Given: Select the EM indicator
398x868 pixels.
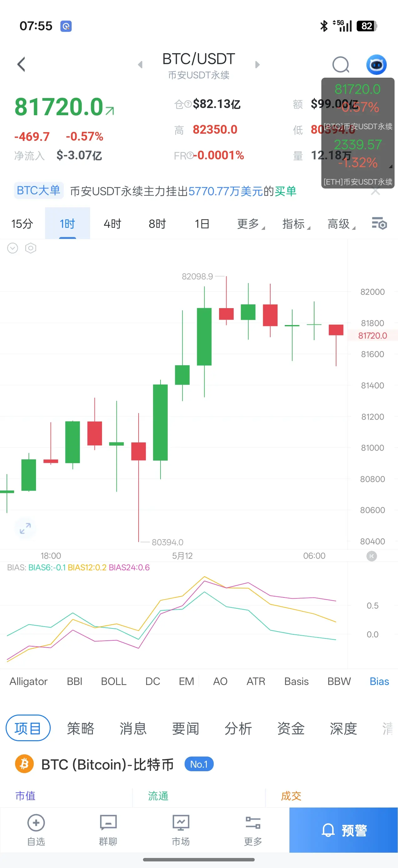Looking at the screenshot, I should click(x=186, y=681).
